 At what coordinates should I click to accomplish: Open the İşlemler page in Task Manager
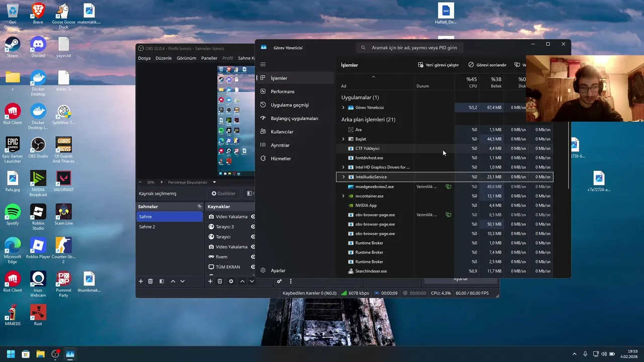tap(295, 78)
